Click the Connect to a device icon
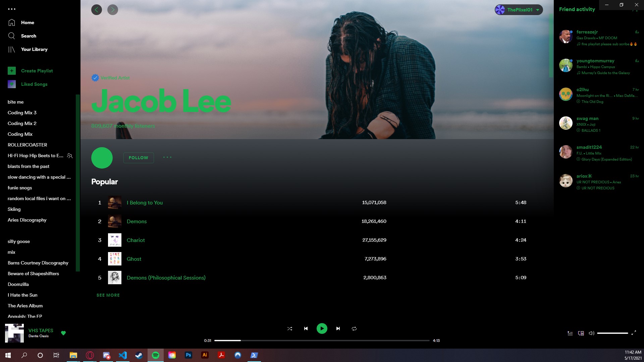The width and height of the screenshot is (644, 362). pos(581,333)
